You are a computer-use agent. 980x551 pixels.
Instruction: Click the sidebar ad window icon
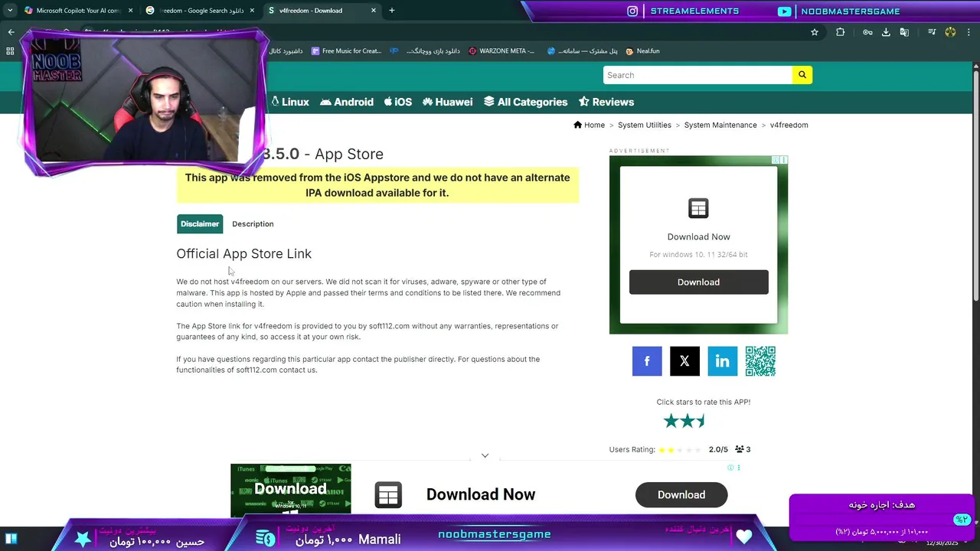click(698, 208)
